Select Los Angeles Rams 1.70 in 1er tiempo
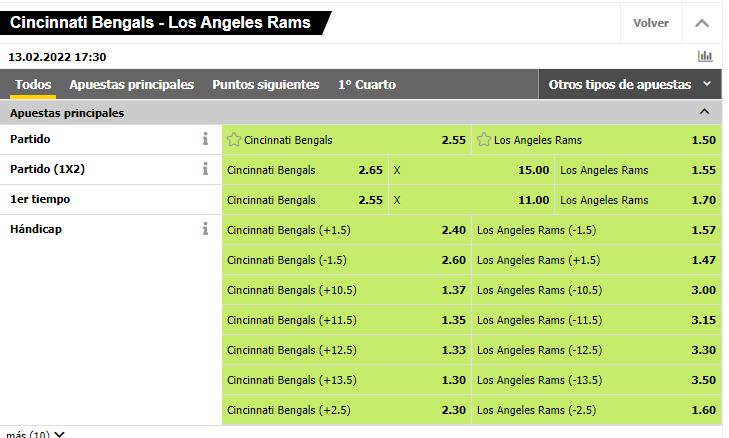This screenshot has width=729, height=438. 638,200
